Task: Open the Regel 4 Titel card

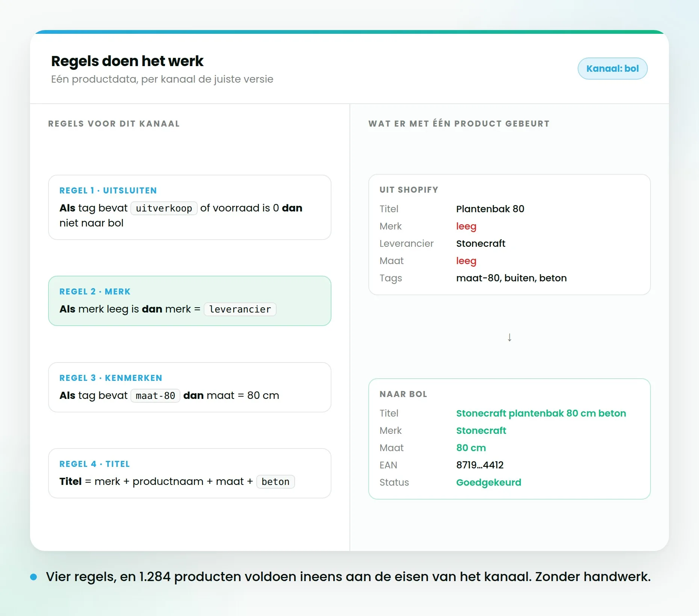Action: point(189,473)
